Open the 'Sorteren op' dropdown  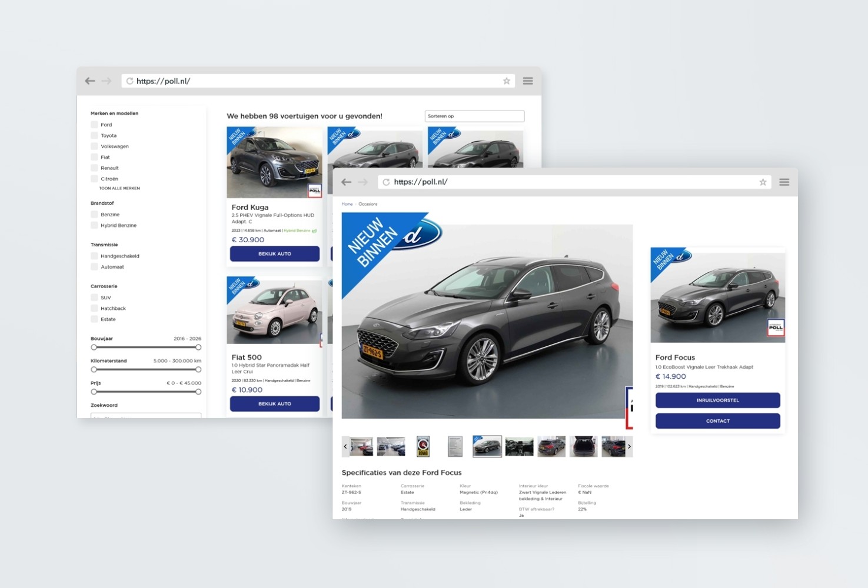pos(474,116)
